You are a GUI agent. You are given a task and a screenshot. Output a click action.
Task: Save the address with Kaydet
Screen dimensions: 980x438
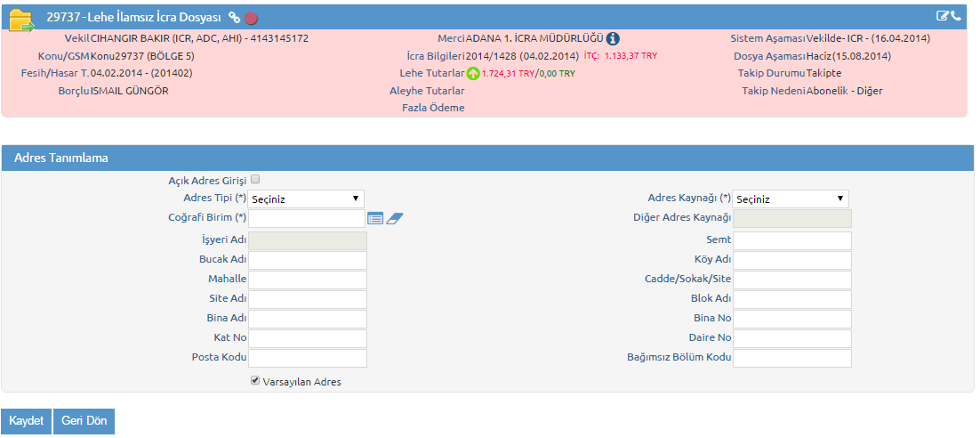pos(27,421)
